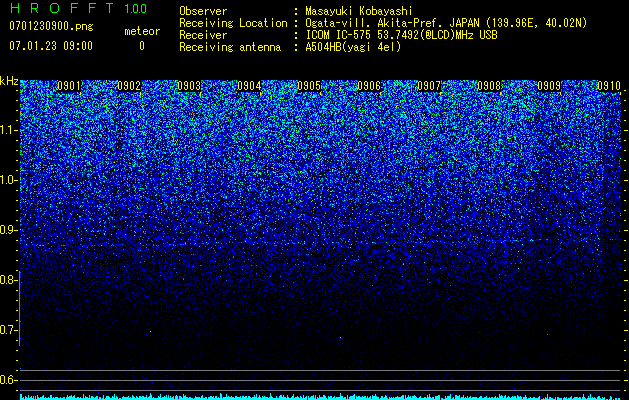Click the 0.8 kHz axis label

tap(9, 280)
